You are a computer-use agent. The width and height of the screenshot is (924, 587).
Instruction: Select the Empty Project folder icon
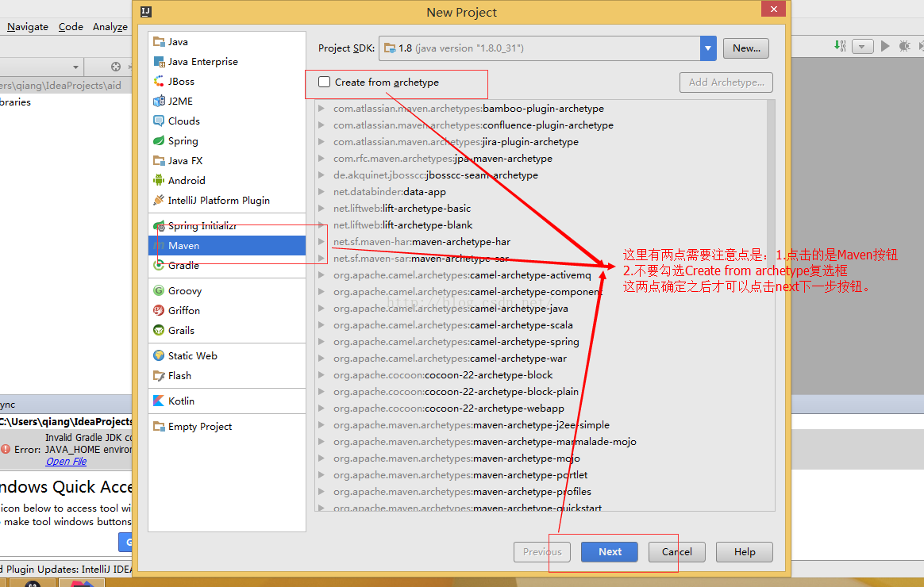[x=159, y=426]
